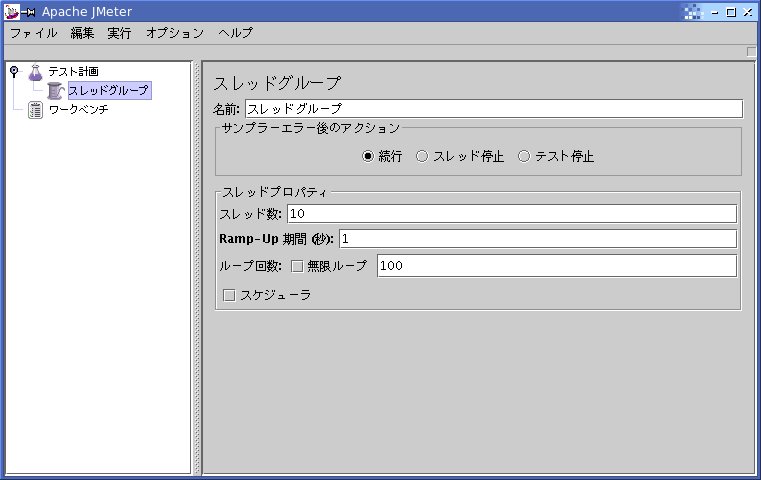Click the サンプラーエラー後のアクション group label
The image size is (761, 480).
(x=310, y=128)
